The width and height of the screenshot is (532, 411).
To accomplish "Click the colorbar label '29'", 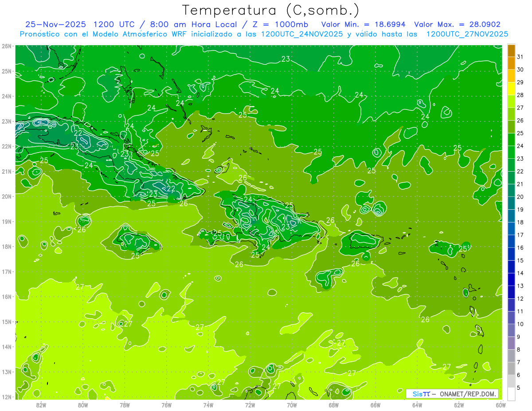I will [x=520, y=82].
